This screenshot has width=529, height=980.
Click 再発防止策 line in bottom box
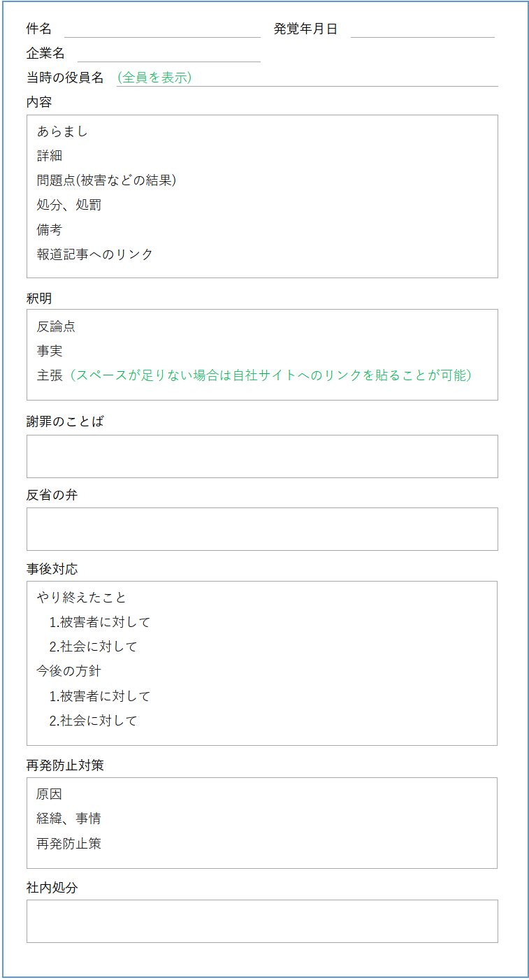69,843
